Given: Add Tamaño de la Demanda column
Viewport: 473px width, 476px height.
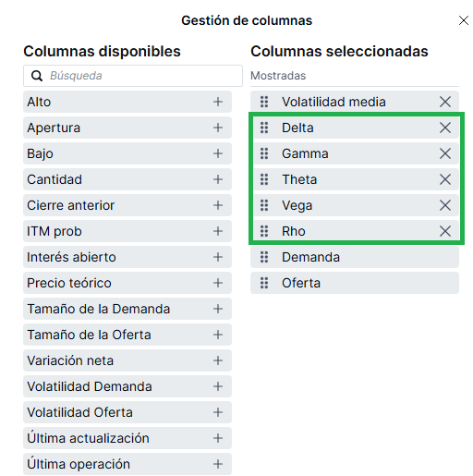Looking at the screenshot, I should pos(218,309).
